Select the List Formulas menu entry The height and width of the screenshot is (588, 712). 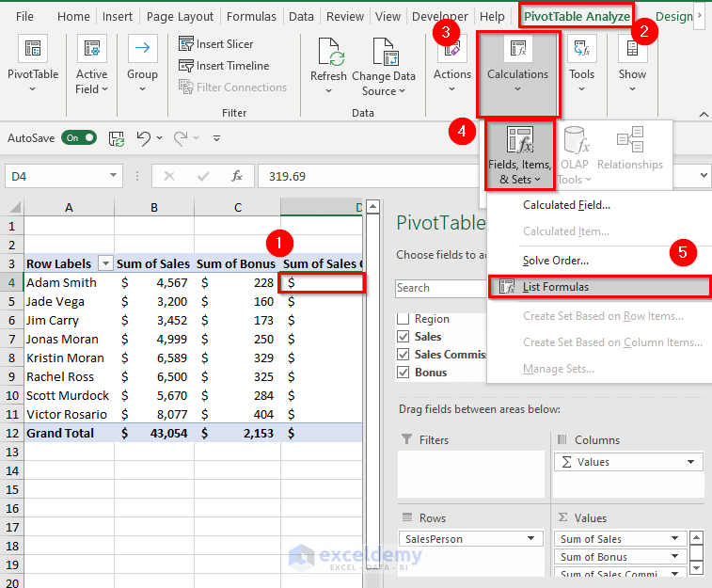(x=599, y=287)
